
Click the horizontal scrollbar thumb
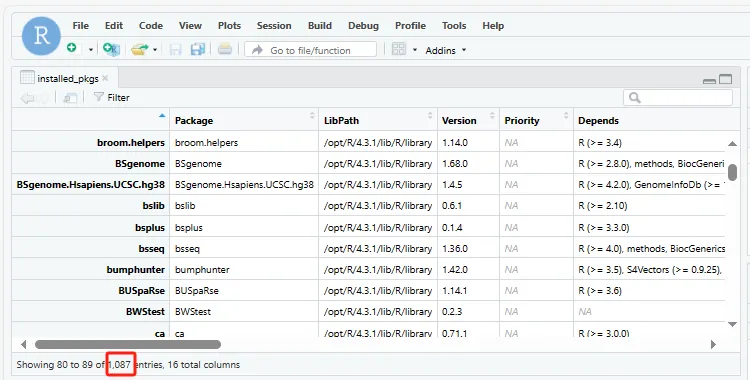click(x=128, y=344)
